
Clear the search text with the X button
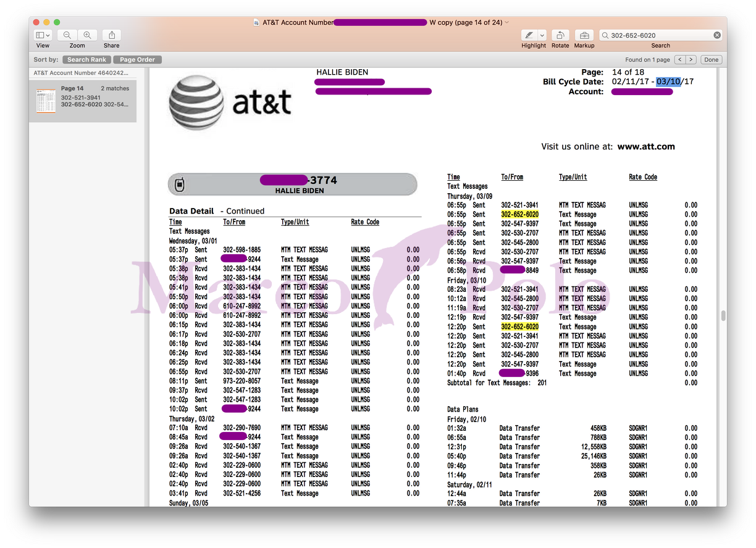[717, 35]
